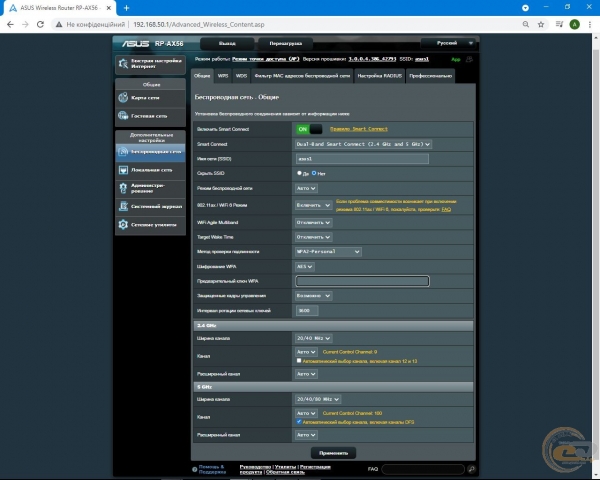The image size is (600, 480).
Task: Bookmark this page with the star icon
Action: (541, 24)
